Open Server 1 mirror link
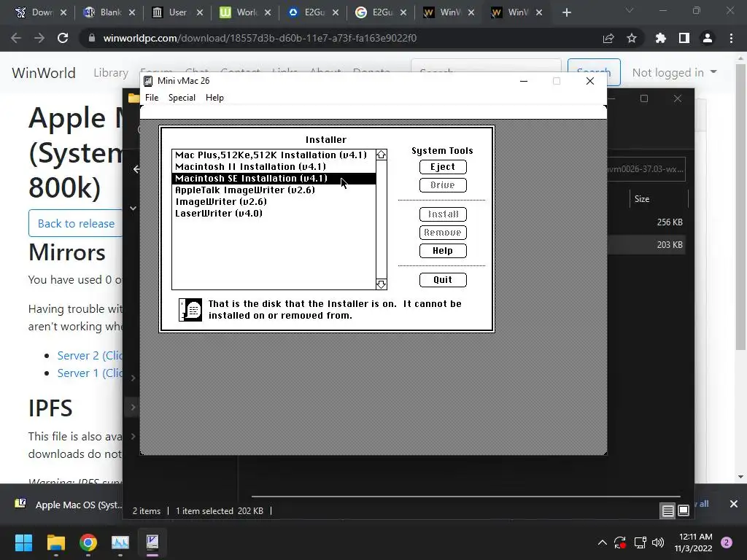The height and width of the screenshot is (560, 747). pos(90,373)
